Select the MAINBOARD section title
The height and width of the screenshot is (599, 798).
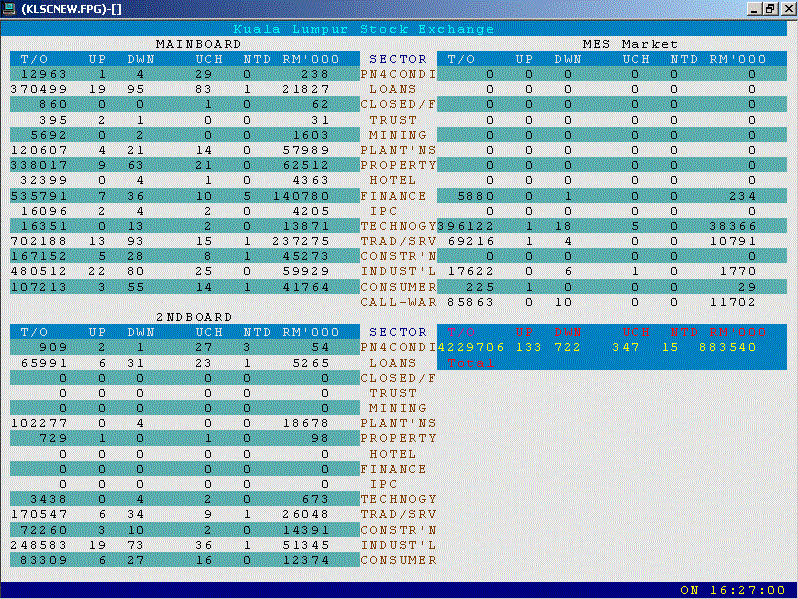click(x=198, y=44)
